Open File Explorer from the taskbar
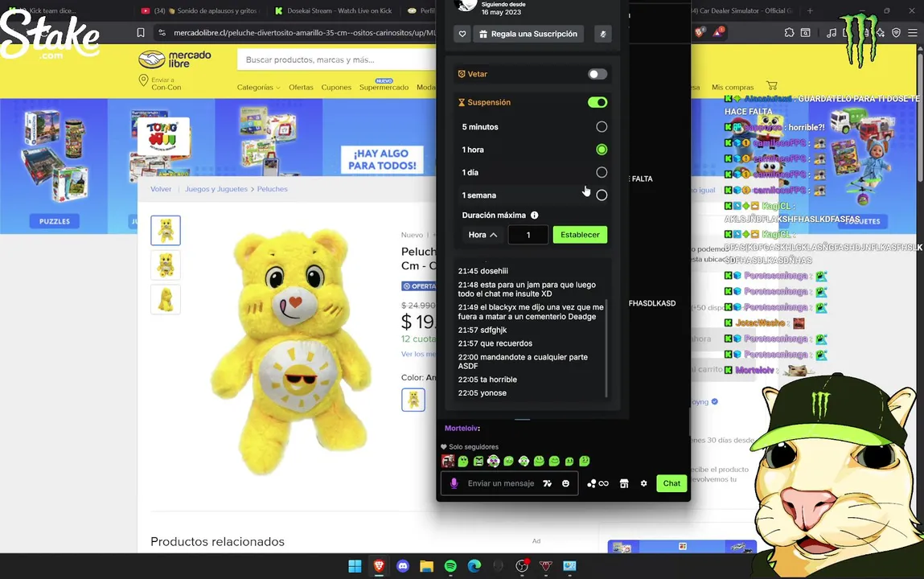 (427, 566)
